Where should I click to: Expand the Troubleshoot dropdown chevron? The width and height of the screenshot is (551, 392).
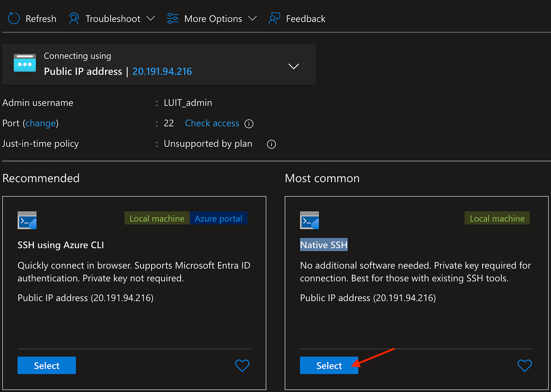tap(150, 18)
